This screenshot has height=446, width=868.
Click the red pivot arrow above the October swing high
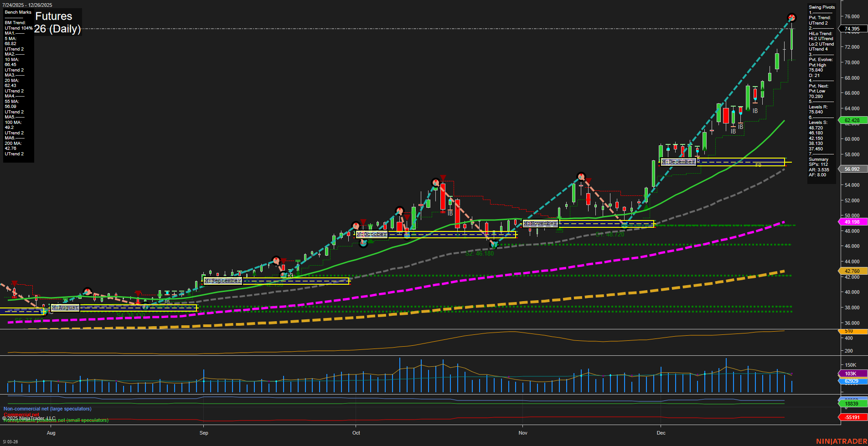[442, 177]
